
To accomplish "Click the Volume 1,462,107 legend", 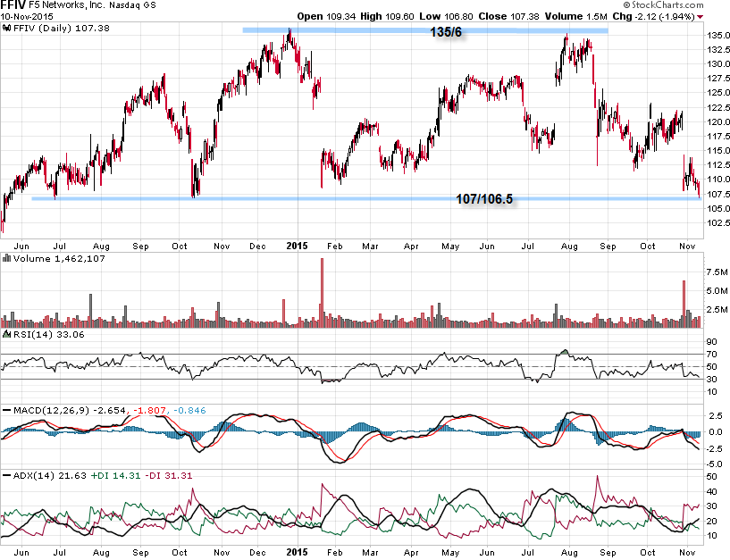I will point(59,258).
